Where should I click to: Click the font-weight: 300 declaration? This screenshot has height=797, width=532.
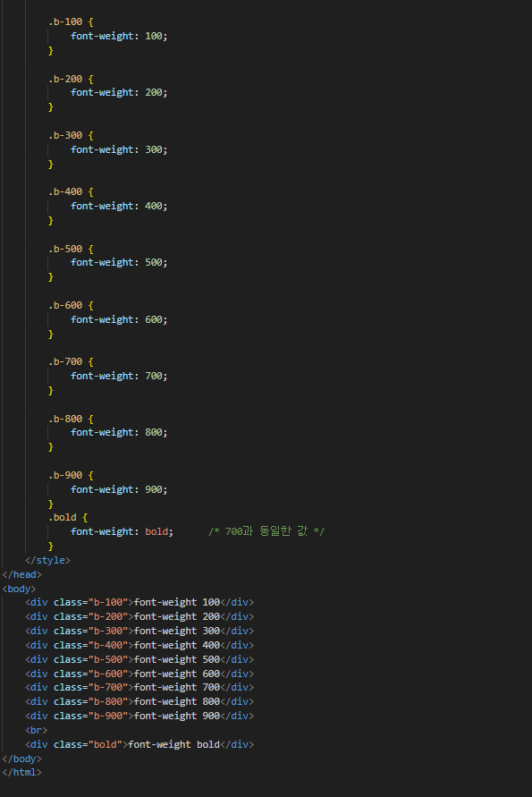click(119, 149)
